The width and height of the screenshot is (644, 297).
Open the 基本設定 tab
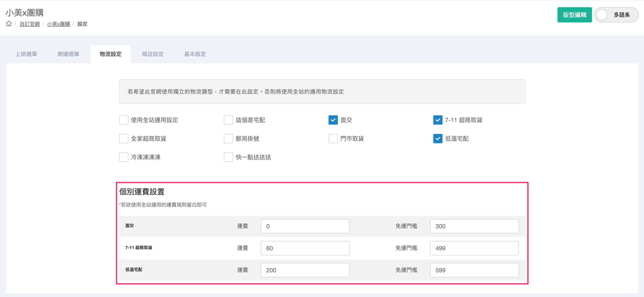click(195, 54)
